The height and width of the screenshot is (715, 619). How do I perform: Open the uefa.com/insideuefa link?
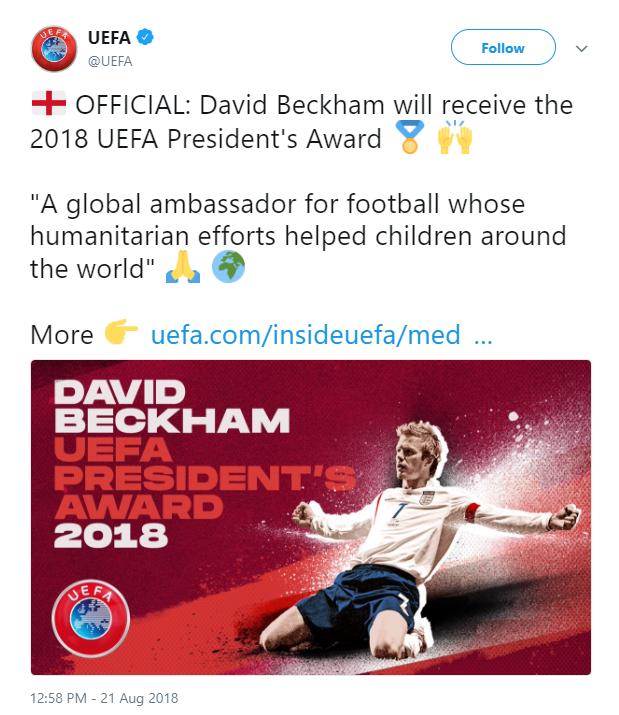point(305,335)
